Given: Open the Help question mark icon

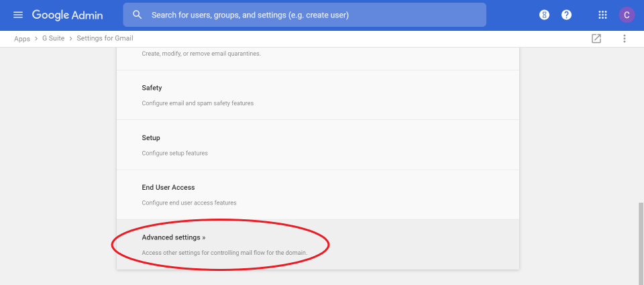Looking at the screenshot, I should [566, 15].
